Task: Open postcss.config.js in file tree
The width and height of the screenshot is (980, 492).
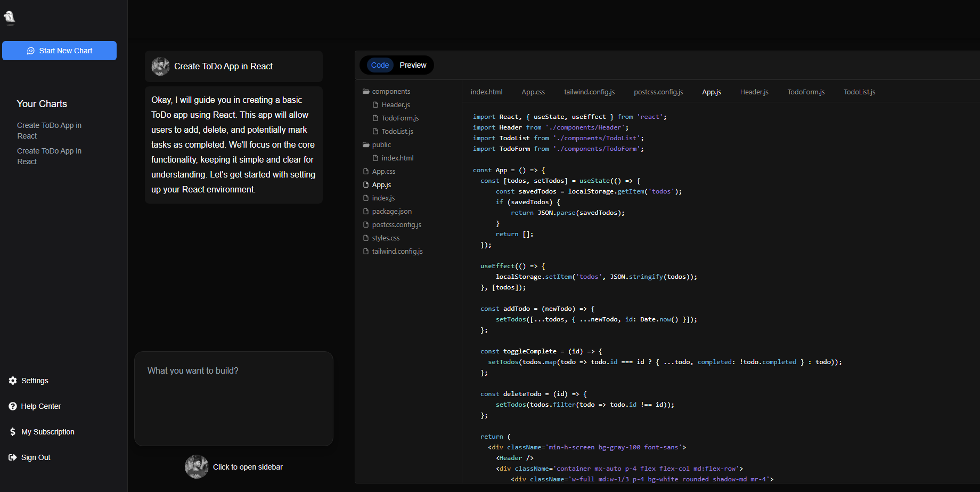Action: (396, 225)
